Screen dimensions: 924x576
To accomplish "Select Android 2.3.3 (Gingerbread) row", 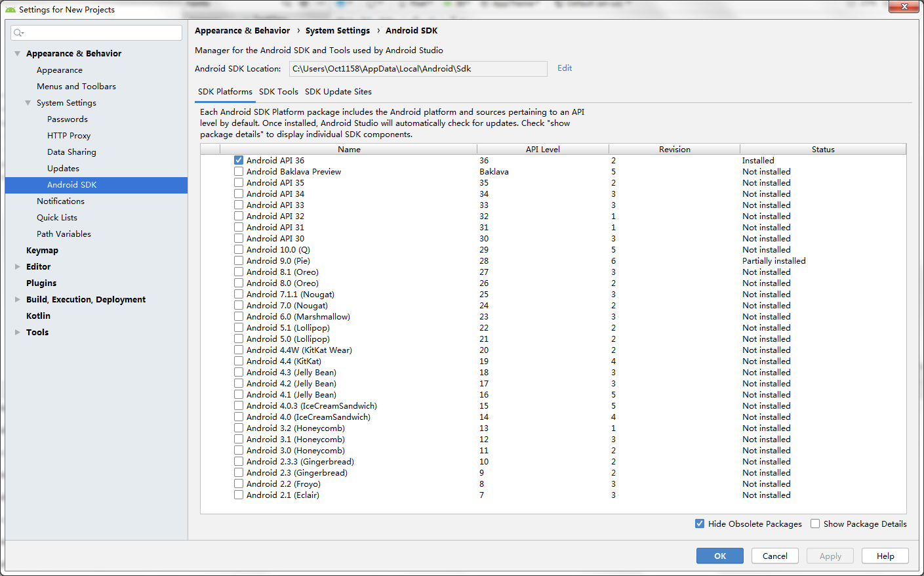I will 300,461.
